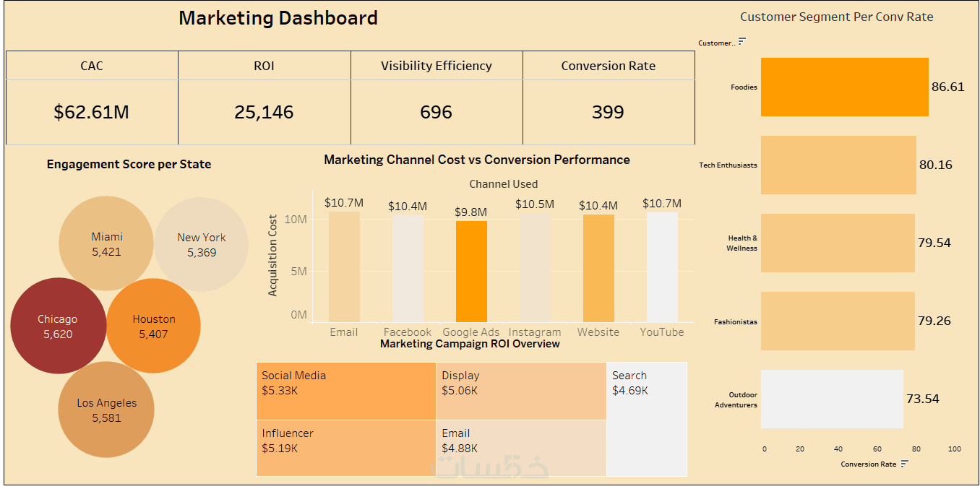The width and height of the screenshot is (980, 489).
Task: Click the Outdoor Adventurers bar
Action: (831, 399)
